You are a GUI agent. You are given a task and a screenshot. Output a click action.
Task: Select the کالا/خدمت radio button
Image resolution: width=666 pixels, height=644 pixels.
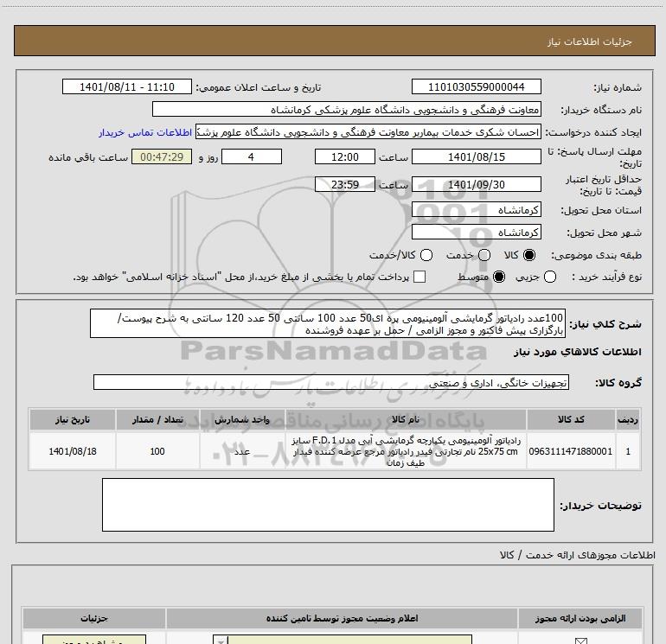click(x=426, y=255)
